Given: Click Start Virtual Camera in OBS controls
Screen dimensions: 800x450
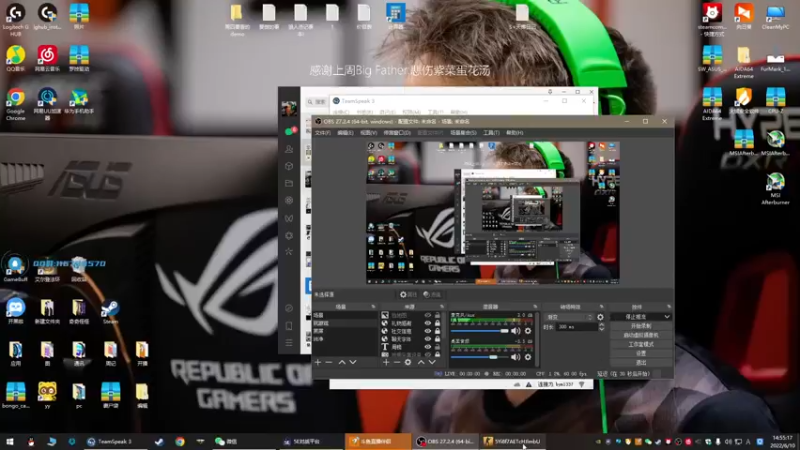Looking at the screenshot, I should point(641,335).
